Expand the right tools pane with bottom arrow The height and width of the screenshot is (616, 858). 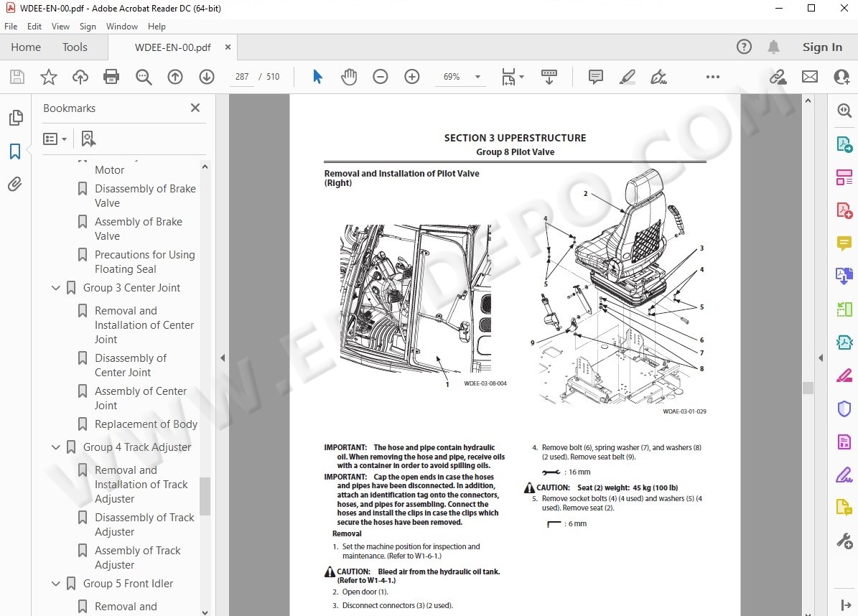coord(845,605)
